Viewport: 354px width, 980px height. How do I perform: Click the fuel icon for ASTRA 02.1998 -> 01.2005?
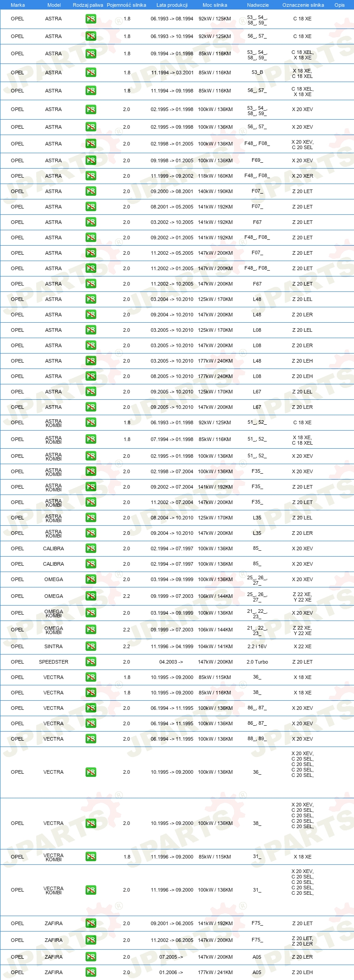point(91,144)
